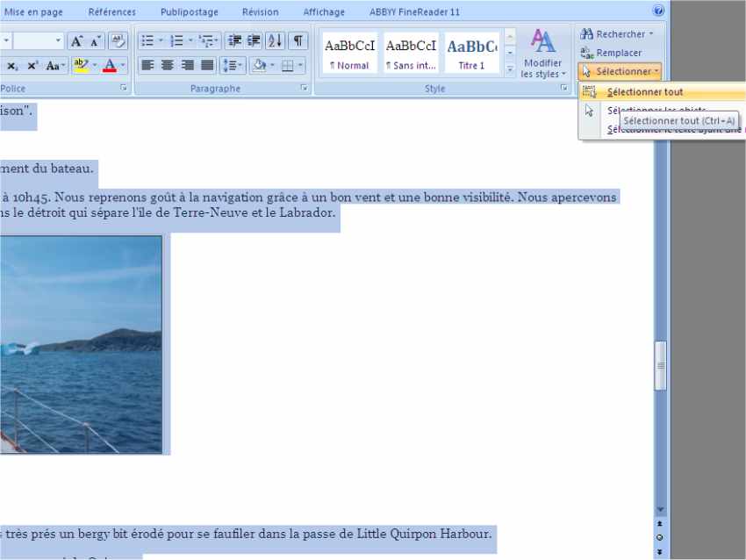Center the paragraph text

tap(168, 66)
